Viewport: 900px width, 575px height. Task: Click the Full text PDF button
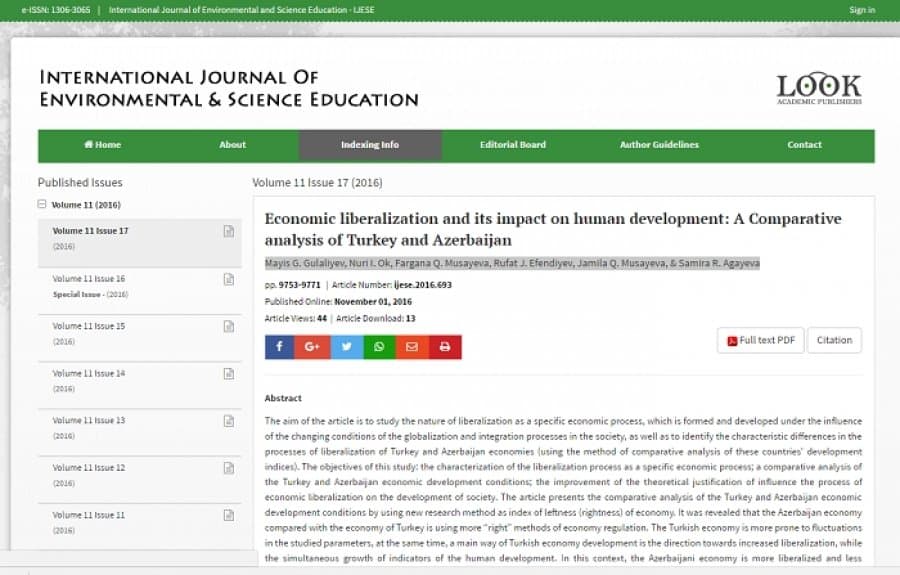(761, 340)
